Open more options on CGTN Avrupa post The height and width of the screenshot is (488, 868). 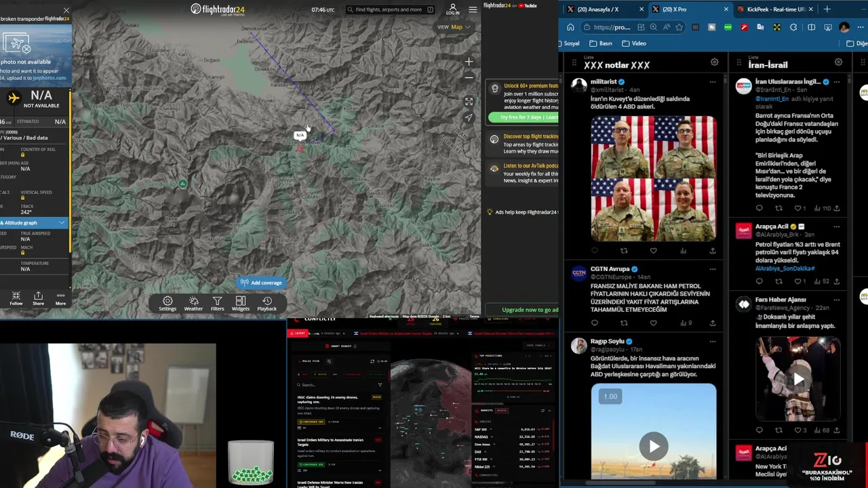click(712, 270)
